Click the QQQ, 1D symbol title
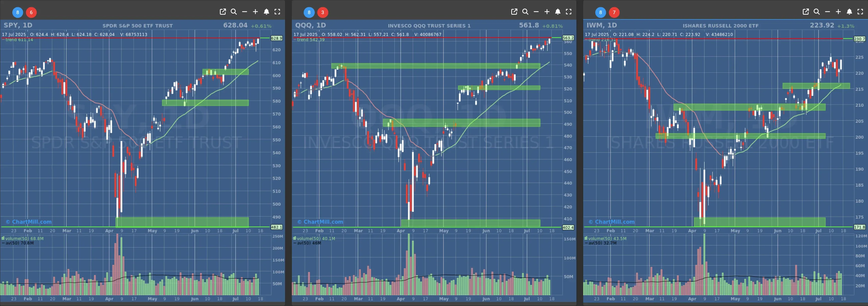868x306 pixels. pyautogui.click(x=310, y=25)
